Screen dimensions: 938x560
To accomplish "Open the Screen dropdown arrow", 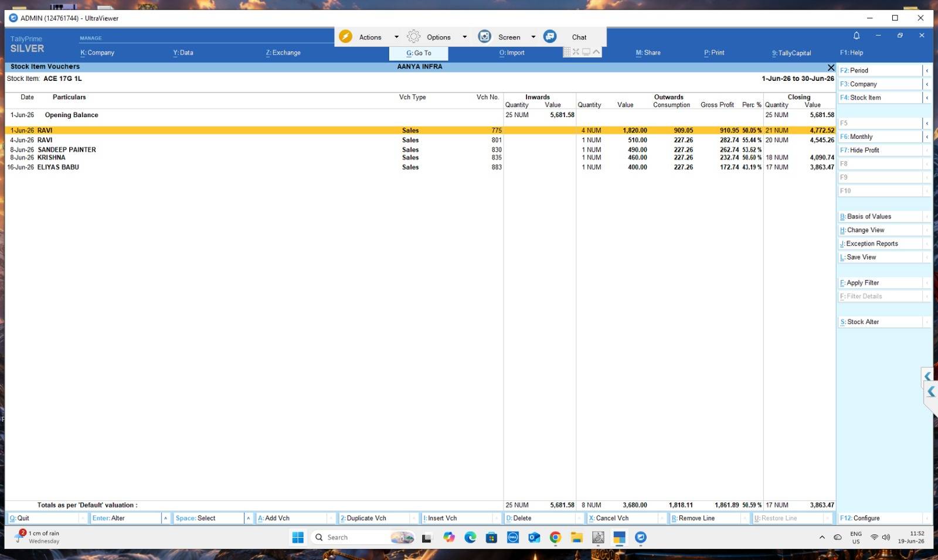I will click(533, 37).
